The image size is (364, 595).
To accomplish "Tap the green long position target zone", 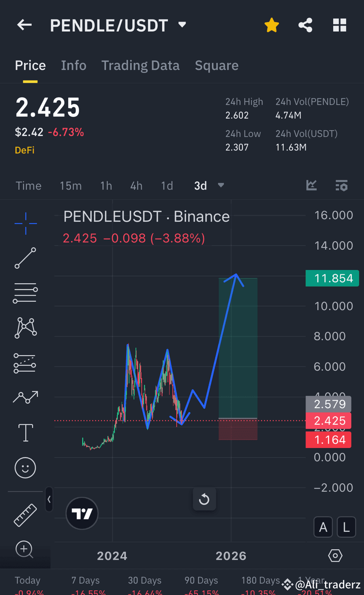I will [238, 348].
